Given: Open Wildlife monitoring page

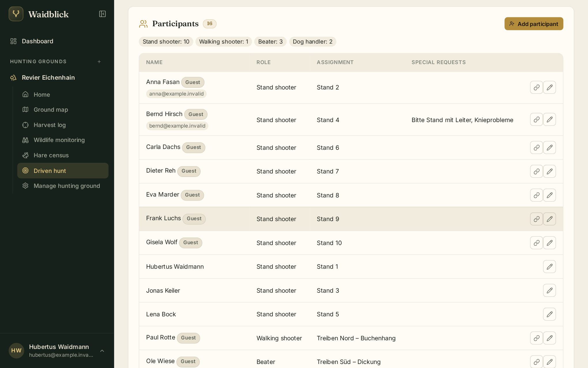Looking at the screenshot, I should [63, 140].
